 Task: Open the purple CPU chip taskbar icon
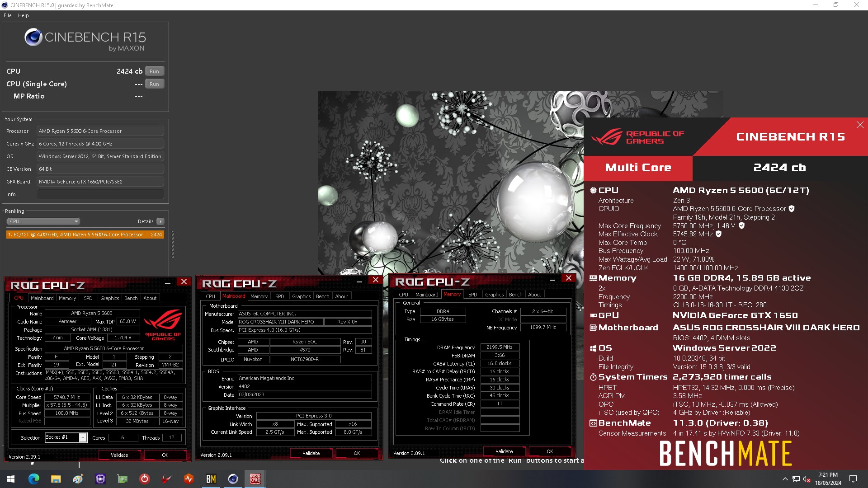(x=100, y=479)
